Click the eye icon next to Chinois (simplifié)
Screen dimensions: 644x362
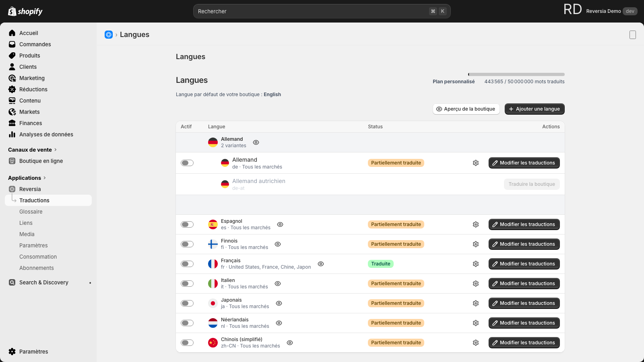pyautogui.click(x=290, y=343)
